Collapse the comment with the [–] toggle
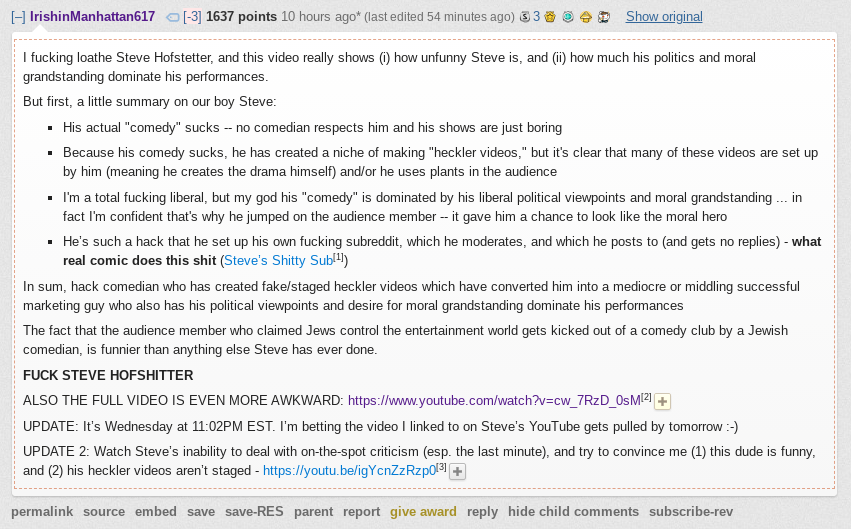The image size is (851, 529). tap(18, 17)
